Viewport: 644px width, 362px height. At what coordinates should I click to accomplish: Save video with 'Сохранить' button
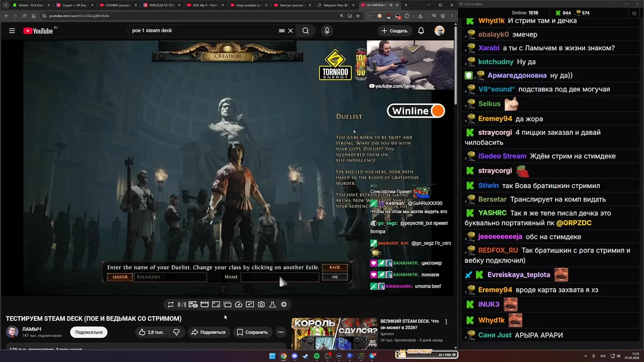(252, 332)
